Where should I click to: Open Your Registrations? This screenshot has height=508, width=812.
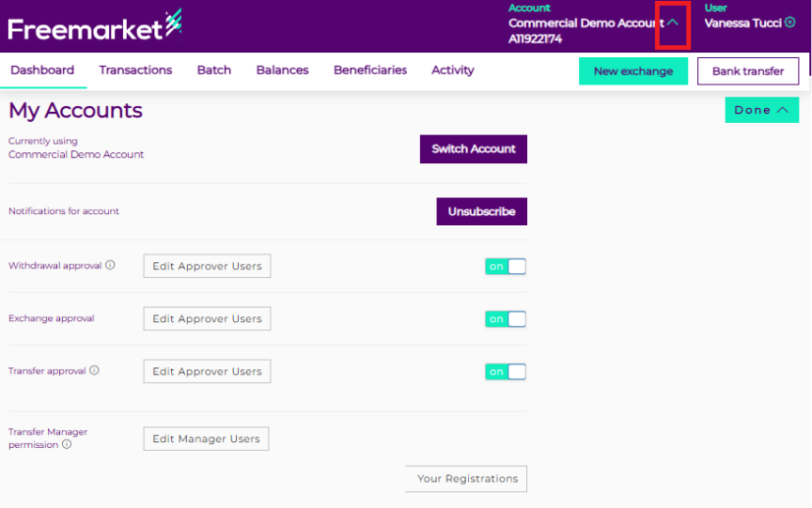[466, 479]
